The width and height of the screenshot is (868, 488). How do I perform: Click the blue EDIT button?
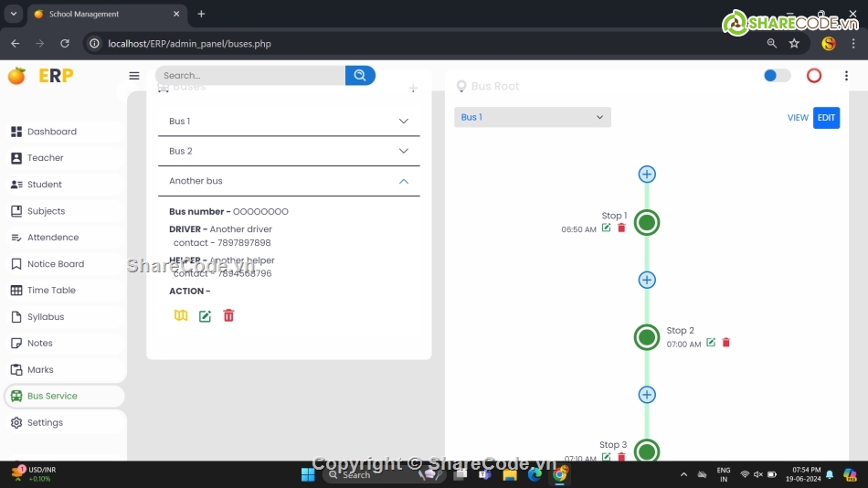tap(826, 118)
